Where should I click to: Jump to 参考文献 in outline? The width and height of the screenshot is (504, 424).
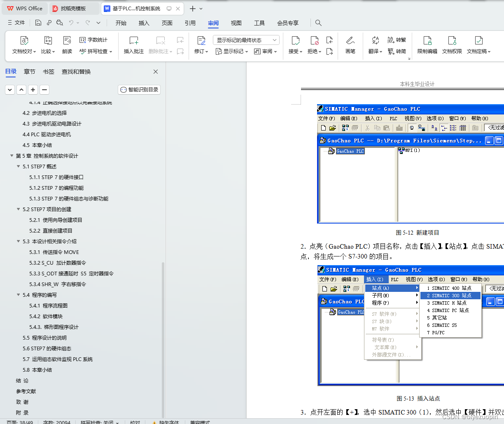click(26, 391)
